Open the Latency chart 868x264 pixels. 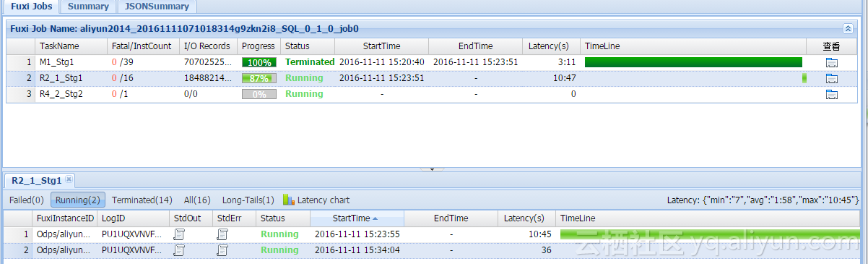coord(316,200)
